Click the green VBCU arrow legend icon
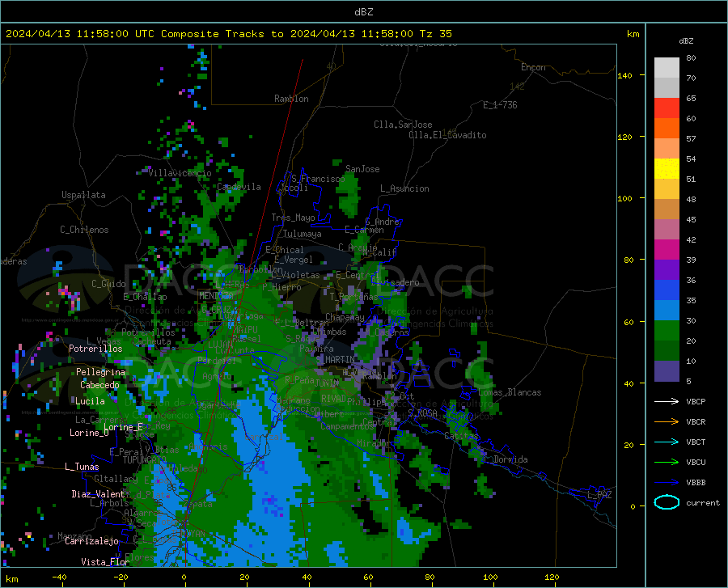 (x=667, y=463)
